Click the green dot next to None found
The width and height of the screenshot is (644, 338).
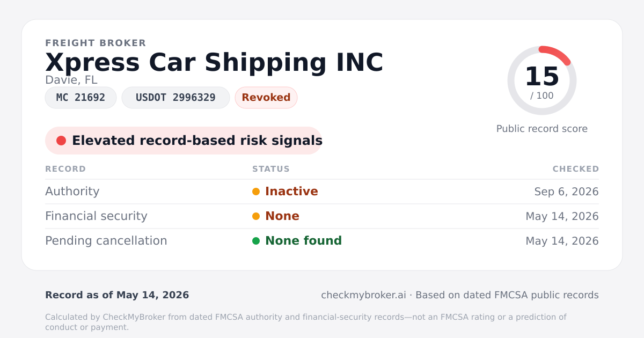(x=256, y=241)
